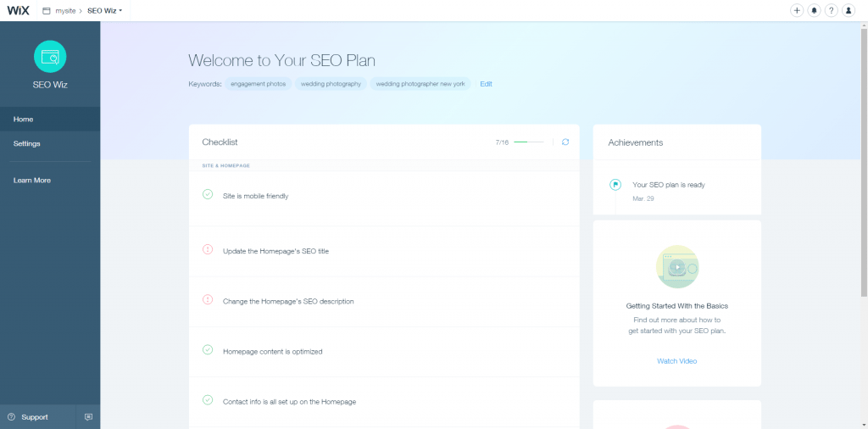Viewport: 868px width, 429px height.
Task: Expand the SEO Wiz dropdown in breadcrumb
Action: point(104,10)
